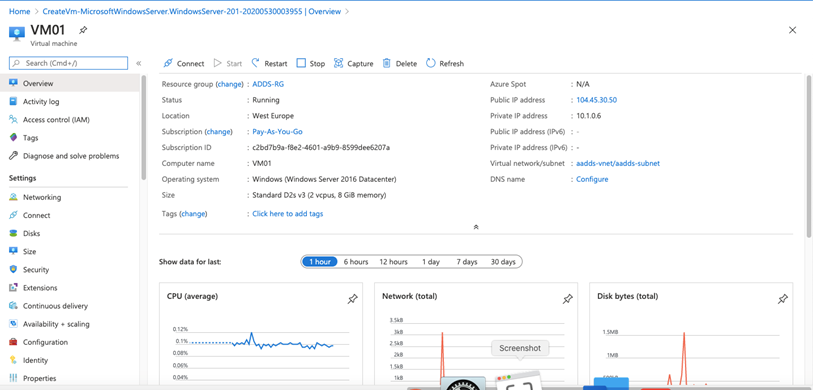The width and height of the screenshot is (813, 390).
Task: Click the Availability + scaling icon
Action: point(13,324)
